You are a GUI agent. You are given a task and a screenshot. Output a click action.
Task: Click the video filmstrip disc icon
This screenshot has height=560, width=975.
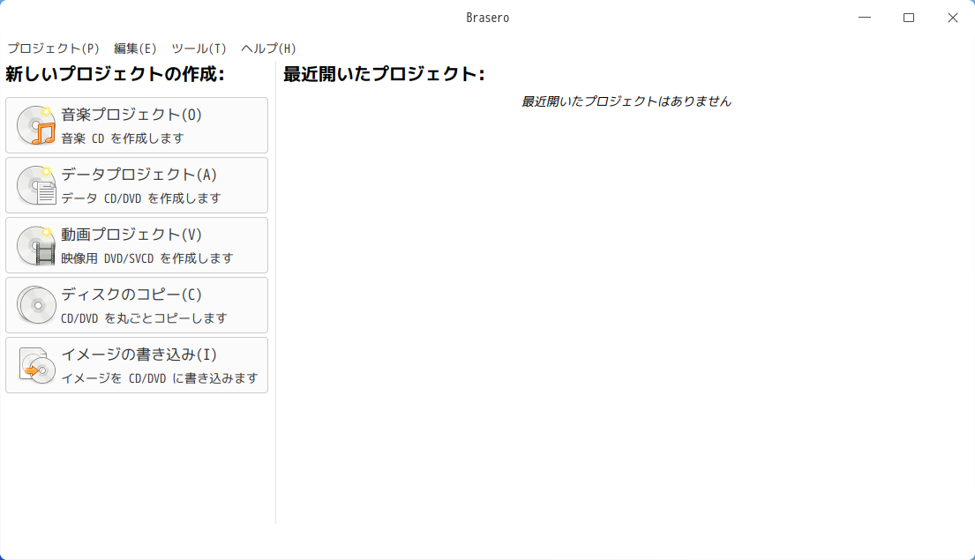tap(36, 245)
